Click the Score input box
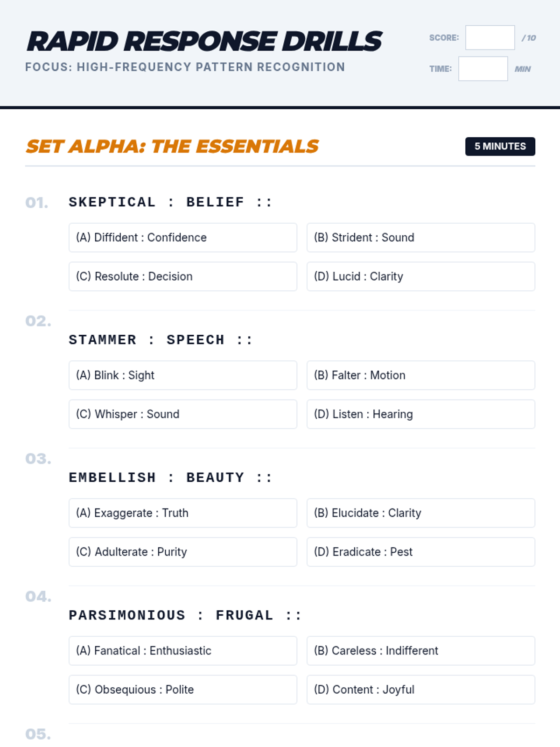 (x=490, y=37)
